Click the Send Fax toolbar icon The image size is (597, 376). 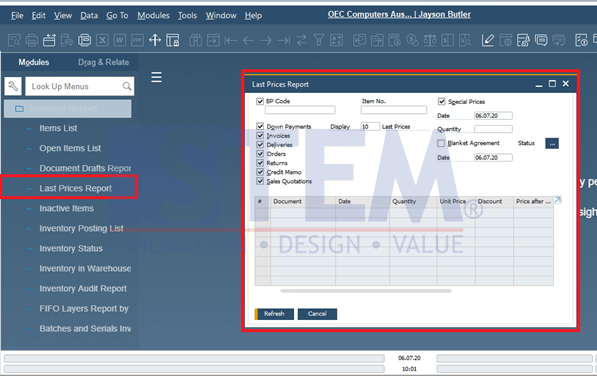click(84, 40)
